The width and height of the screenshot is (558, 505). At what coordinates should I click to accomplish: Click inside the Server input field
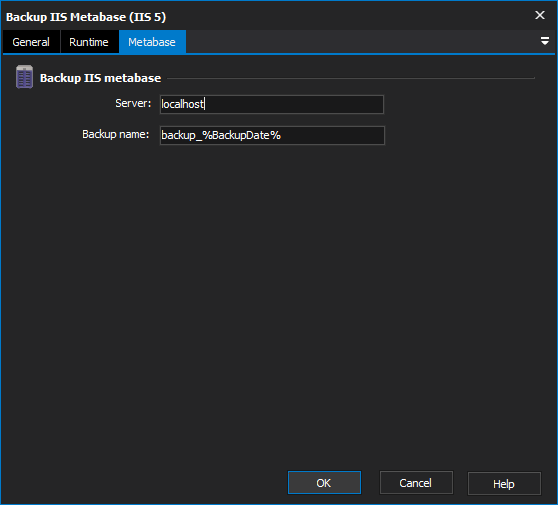pos(272,104)
